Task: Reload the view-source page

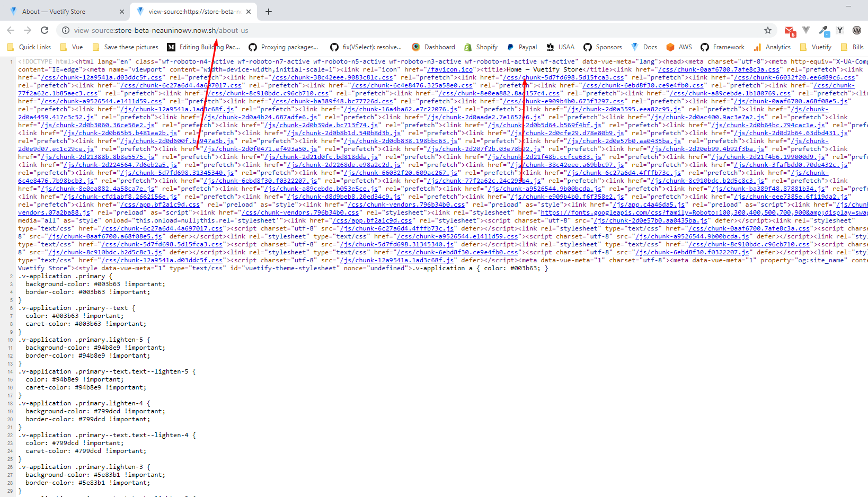Action: coord(45,30)
